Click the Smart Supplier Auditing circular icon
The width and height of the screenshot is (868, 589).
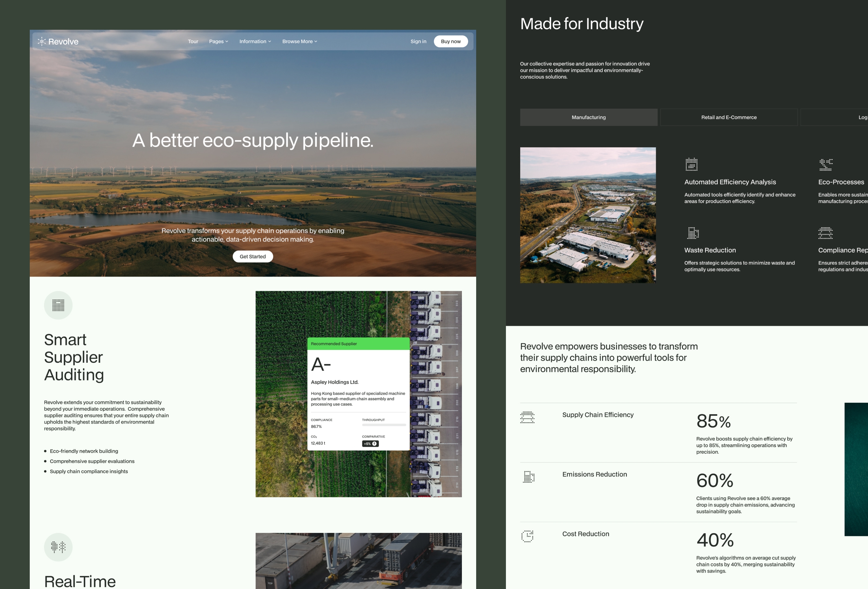coord(58,305)
